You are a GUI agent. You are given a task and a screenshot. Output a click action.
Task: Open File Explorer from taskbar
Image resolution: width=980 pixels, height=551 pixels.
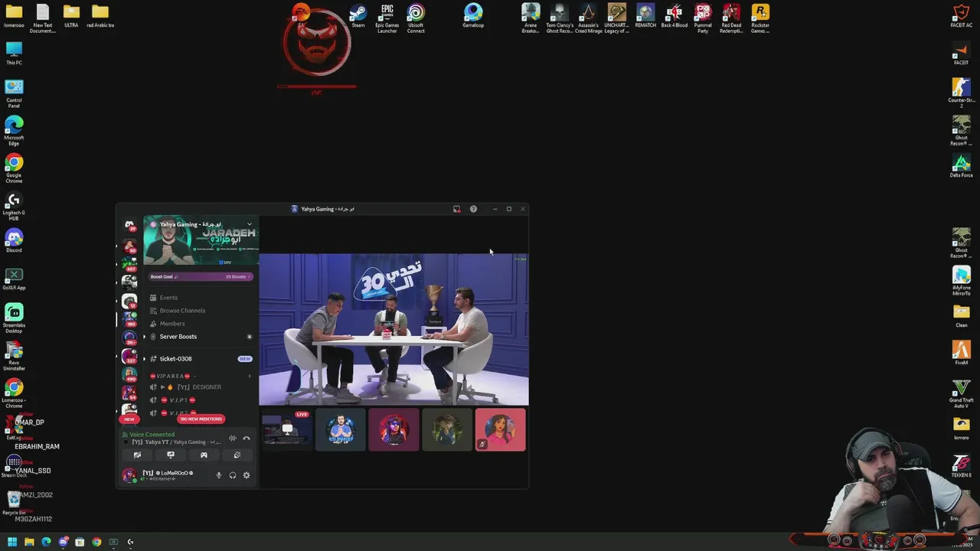[x=29, y=542]
